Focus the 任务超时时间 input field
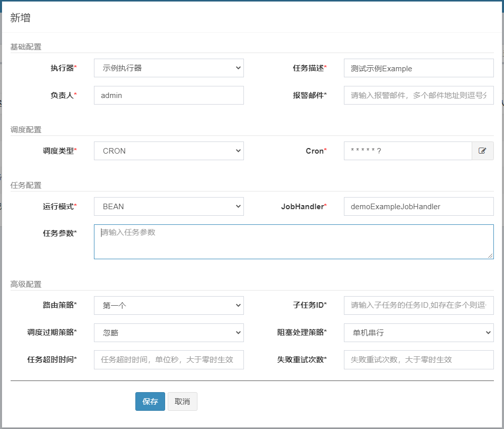This screenshot has width=504, height=429. click(169, 360)
